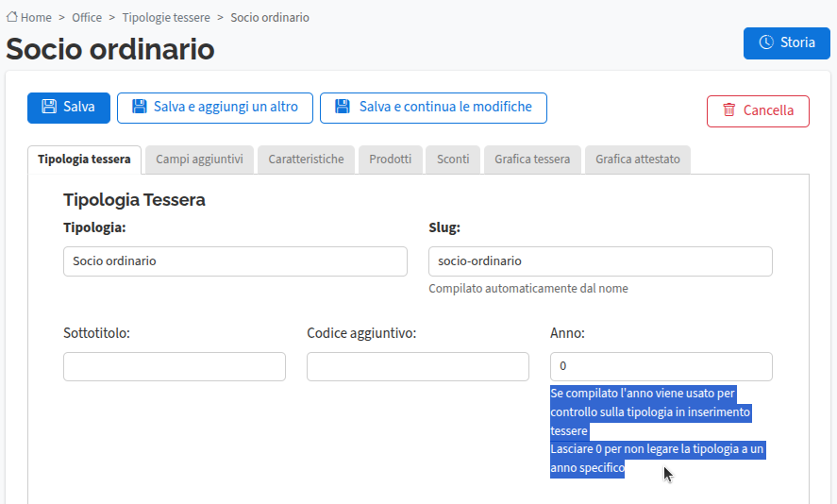Click the home icon in breadcrumb

12,17
